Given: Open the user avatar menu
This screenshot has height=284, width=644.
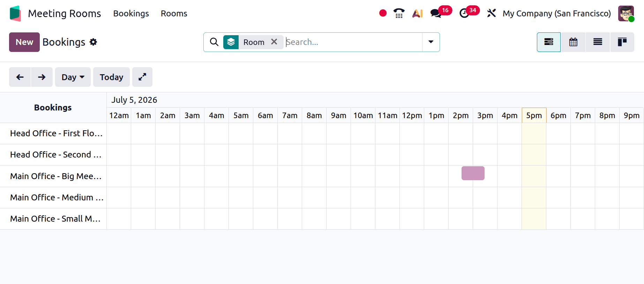Looking at the screenshot, I should (626, 13).
